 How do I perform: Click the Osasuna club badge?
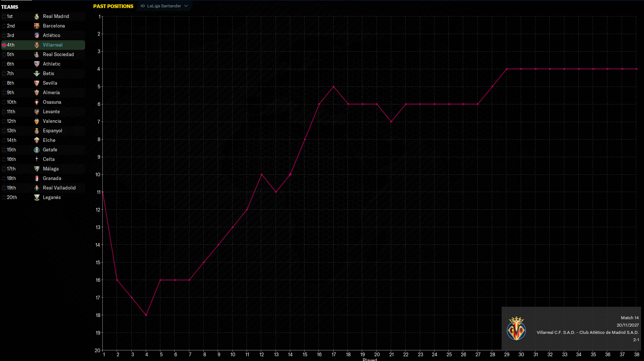37,102
